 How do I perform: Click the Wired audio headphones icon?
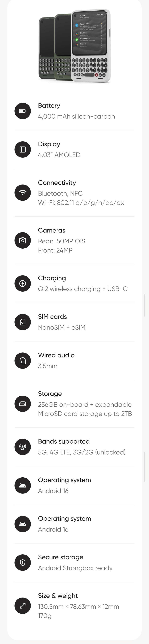point(23,361)
